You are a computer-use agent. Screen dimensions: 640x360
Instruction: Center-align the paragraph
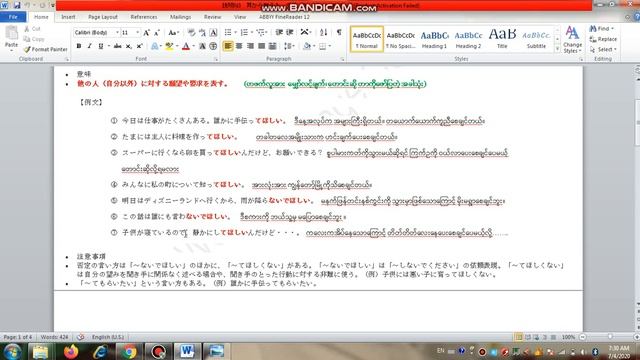point(239,46)
